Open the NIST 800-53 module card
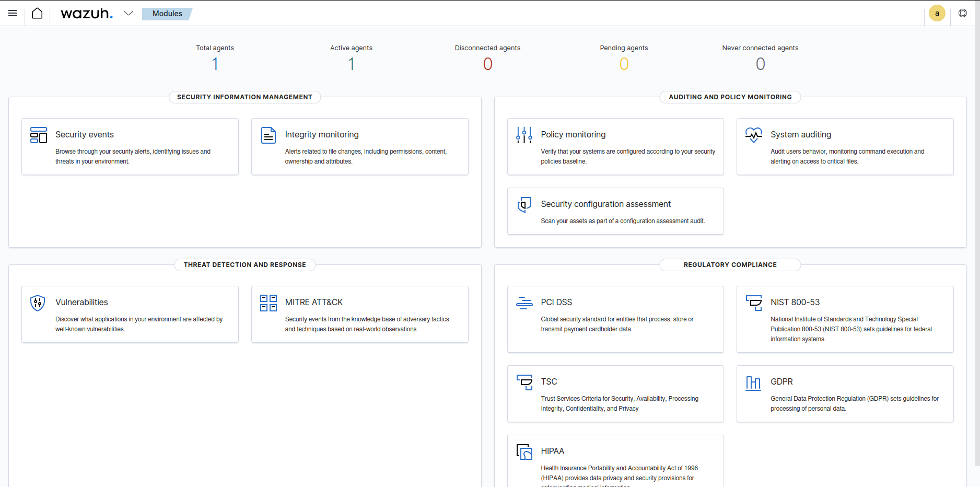The height and width of the screenshot is (487, 980). tap(795, 303)
